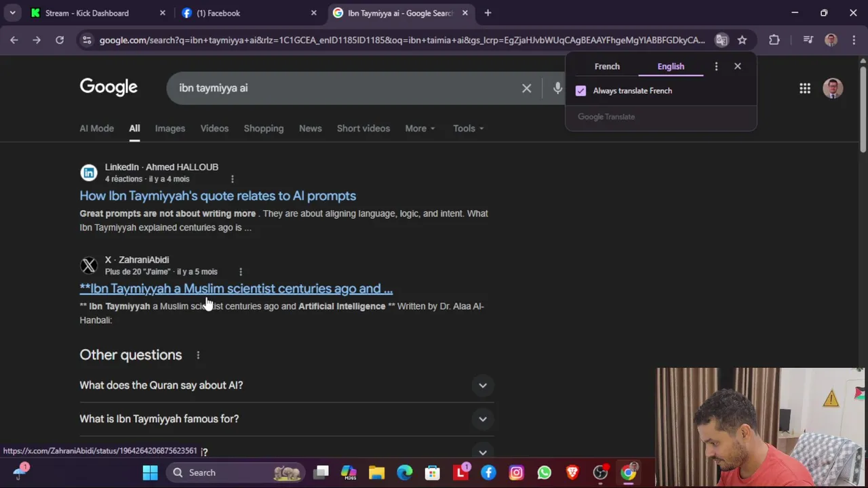Toggle the Always translate French checkbox

[x=581, y=91]
